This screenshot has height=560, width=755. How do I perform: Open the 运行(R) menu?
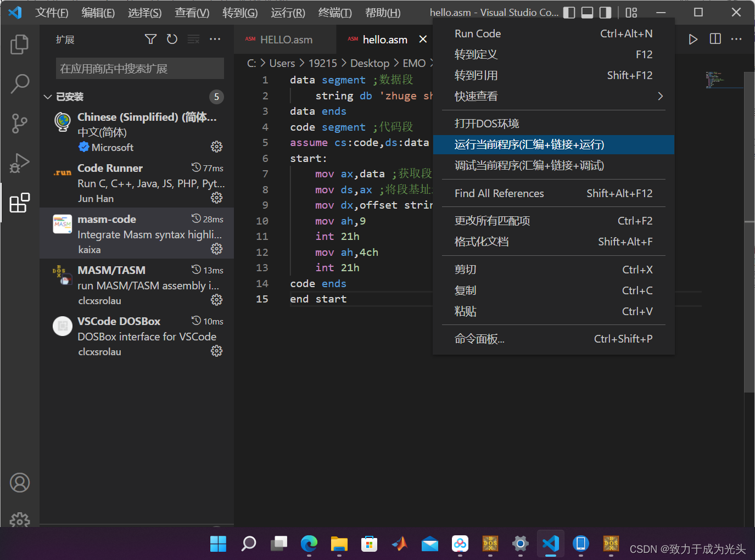pyautogui.click(x=288, y=13)
